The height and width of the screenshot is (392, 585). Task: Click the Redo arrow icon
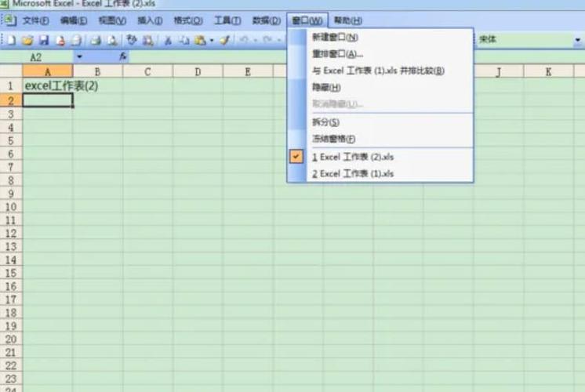tap(267, 39)
